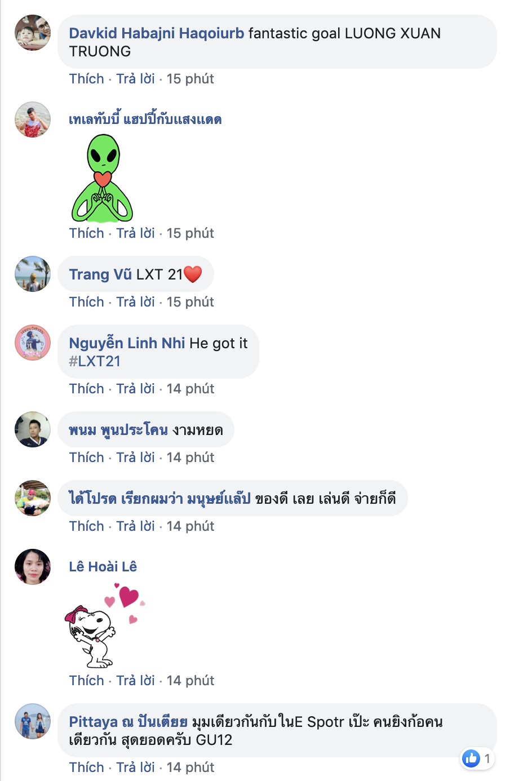Like the alien sticker comment

point(87,233)
